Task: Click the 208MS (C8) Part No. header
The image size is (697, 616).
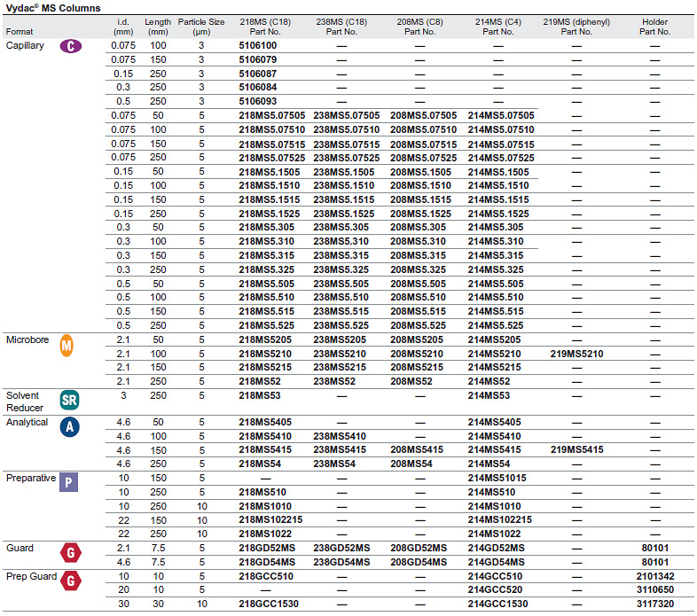Action: [x=419, y=27]
